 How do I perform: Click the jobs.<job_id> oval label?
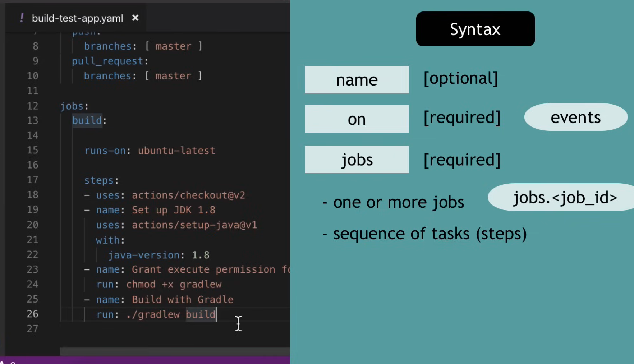point(564,197)
